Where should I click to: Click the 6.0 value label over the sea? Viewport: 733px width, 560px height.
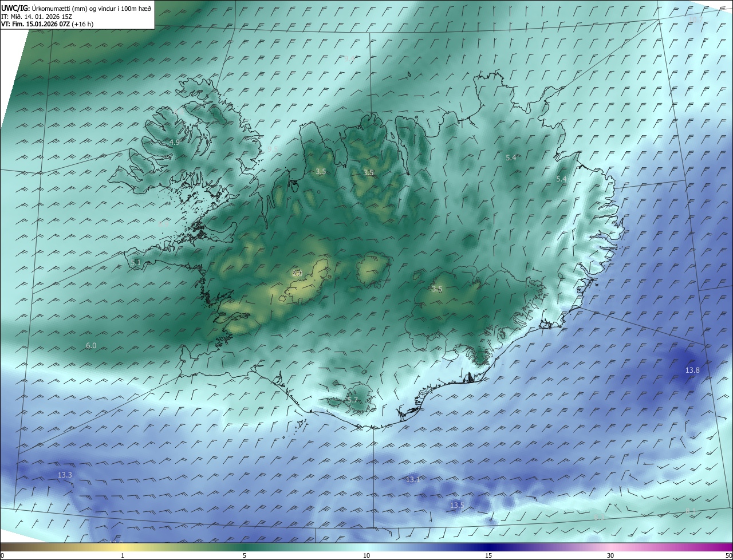91,346
